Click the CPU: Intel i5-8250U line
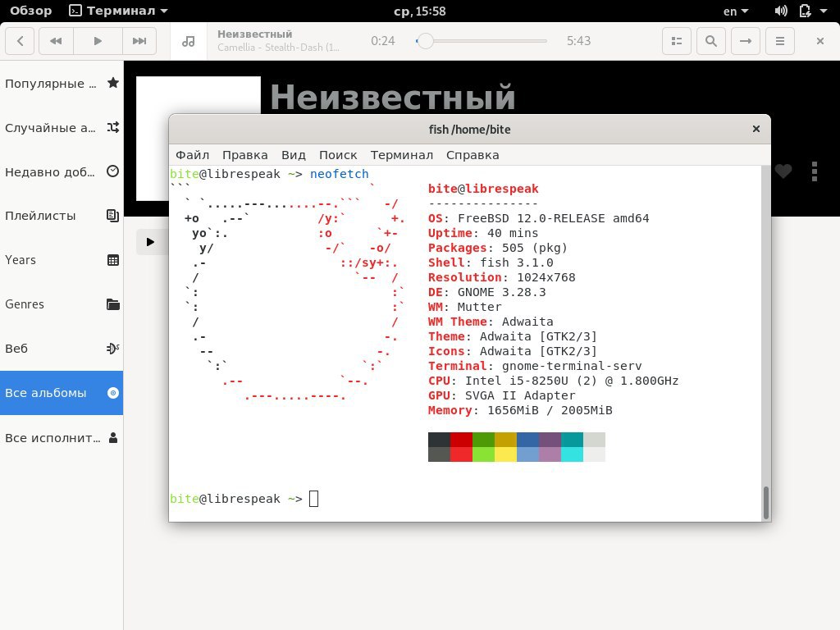The image size is (840, 630). (553, 381)
